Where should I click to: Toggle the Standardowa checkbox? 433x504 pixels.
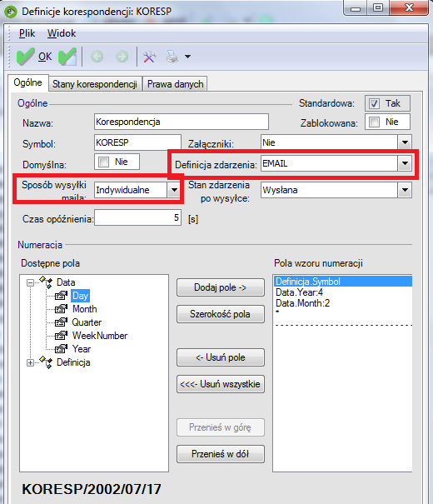[x=374, y=103]
